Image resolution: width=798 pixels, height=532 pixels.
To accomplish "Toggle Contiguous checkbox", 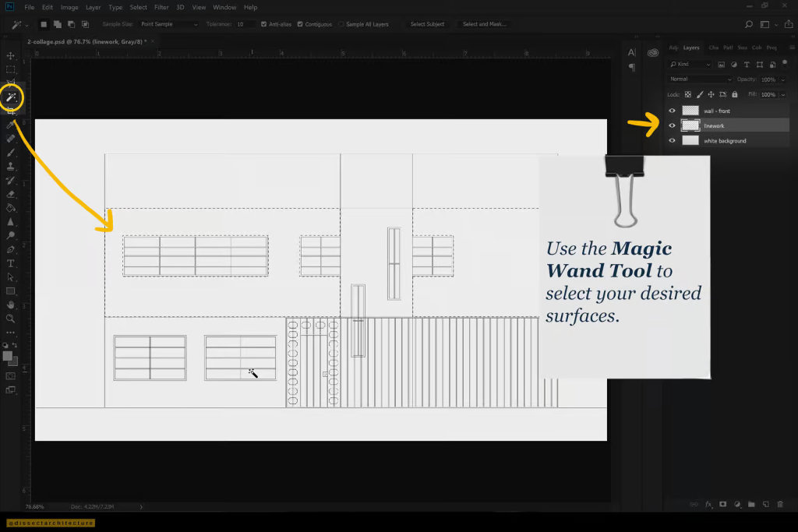I will tap(300, 24).
